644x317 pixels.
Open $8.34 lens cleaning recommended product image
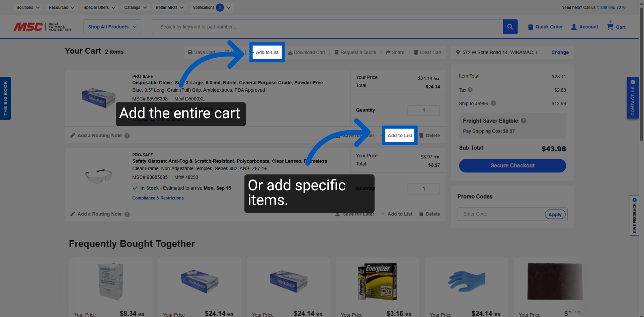(111, 281)
